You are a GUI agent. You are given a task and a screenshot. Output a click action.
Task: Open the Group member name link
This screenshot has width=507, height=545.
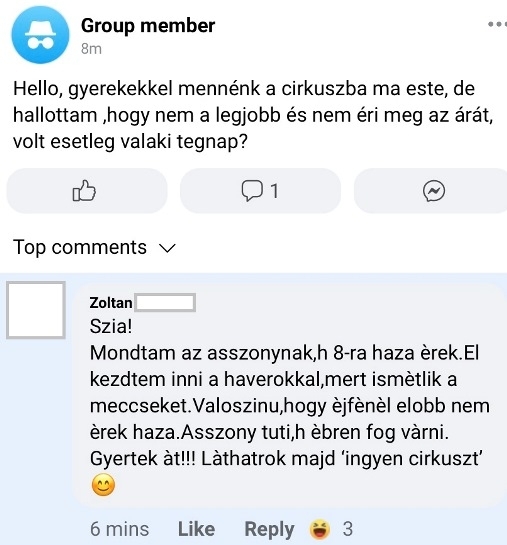click(x=148, y=26)
